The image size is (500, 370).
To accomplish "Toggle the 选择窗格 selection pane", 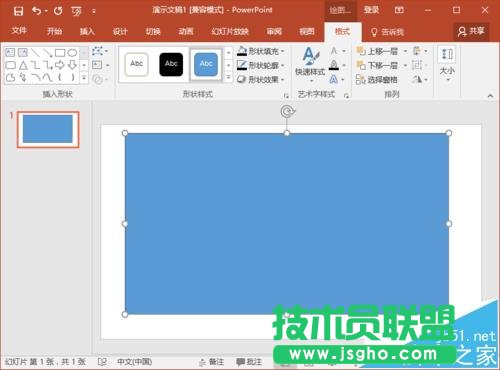I will pos(377,79).
